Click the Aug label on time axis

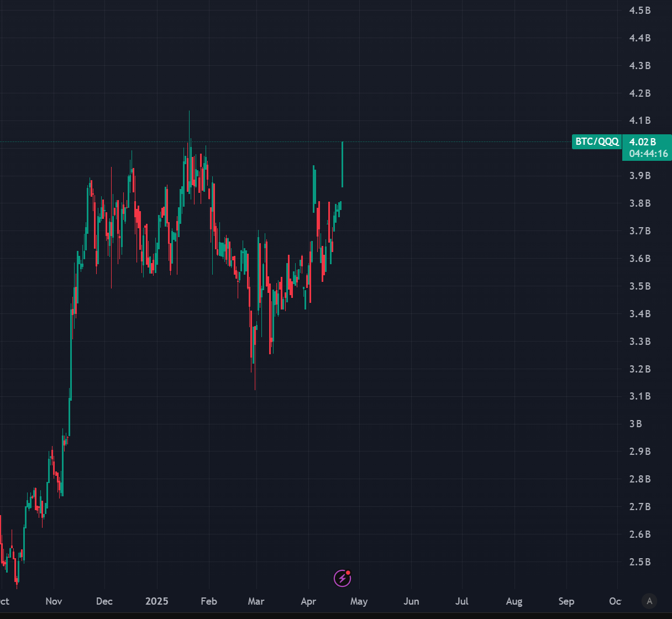(514, 601)
